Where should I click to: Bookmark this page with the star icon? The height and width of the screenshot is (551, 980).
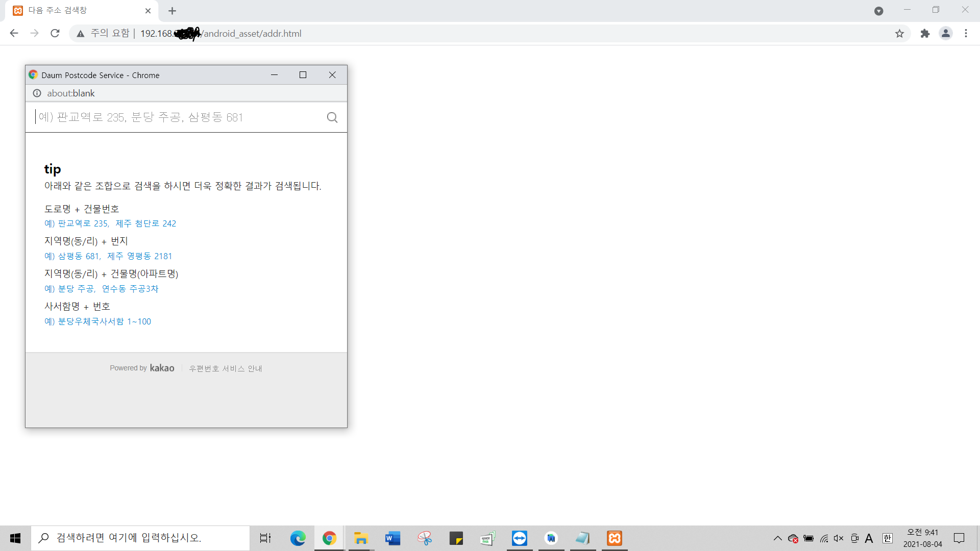(899, 33)
